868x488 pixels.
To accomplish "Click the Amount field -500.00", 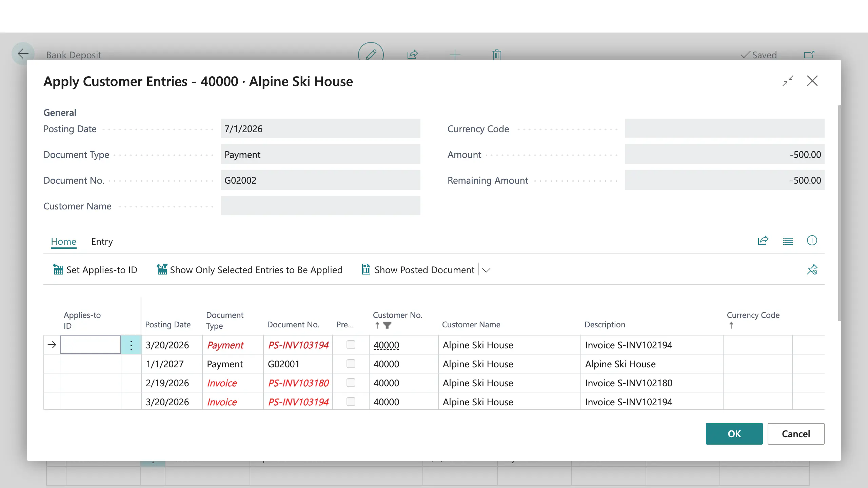I will (x=725, y=155).
